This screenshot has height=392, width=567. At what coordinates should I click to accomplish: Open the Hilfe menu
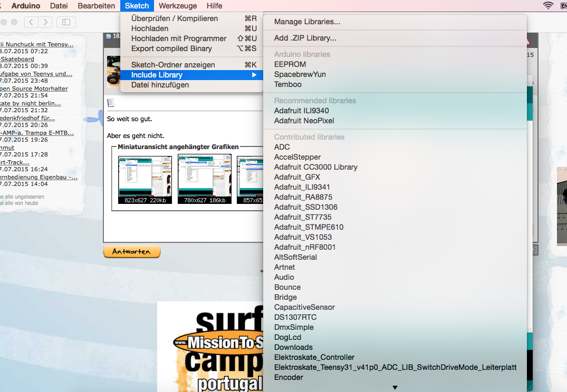click(215, 6)
